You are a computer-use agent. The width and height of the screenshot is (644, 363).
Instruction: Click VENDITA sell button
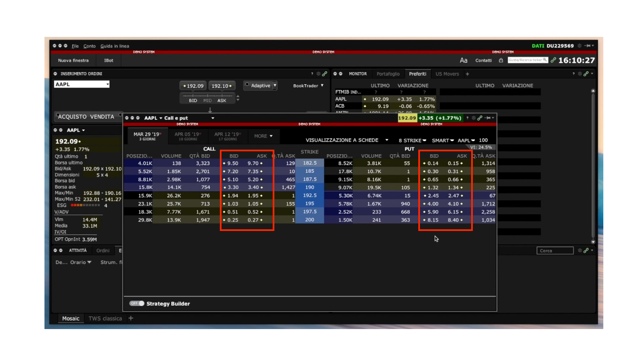pyautogui.click(x=102, y=117)
